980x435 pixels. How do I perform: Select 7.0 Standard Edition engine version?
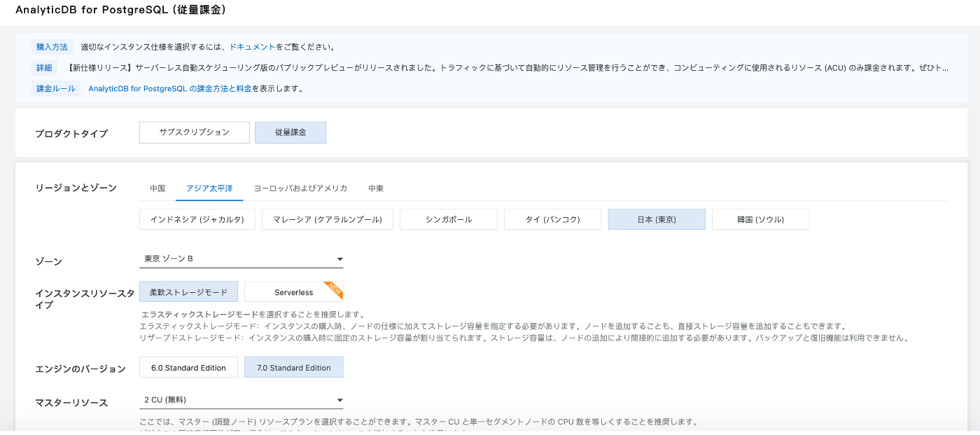[x=293, y=368]
